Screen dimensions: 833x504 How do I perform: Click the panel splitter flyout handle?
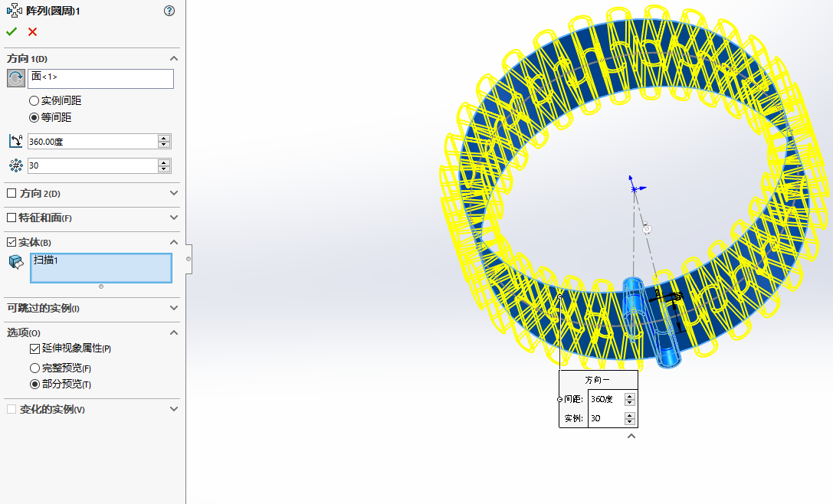pyautogui.click(x=189, y=259)
